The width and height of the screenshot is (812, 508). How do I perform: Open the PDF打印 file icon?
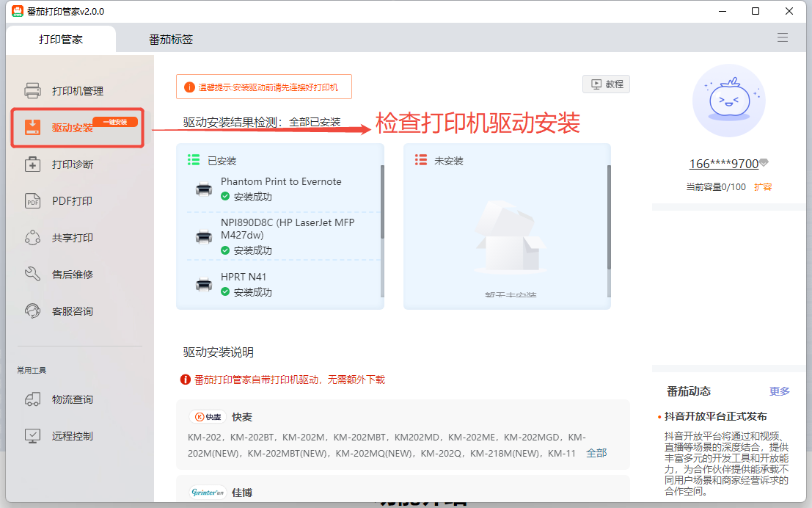(32, 200)
